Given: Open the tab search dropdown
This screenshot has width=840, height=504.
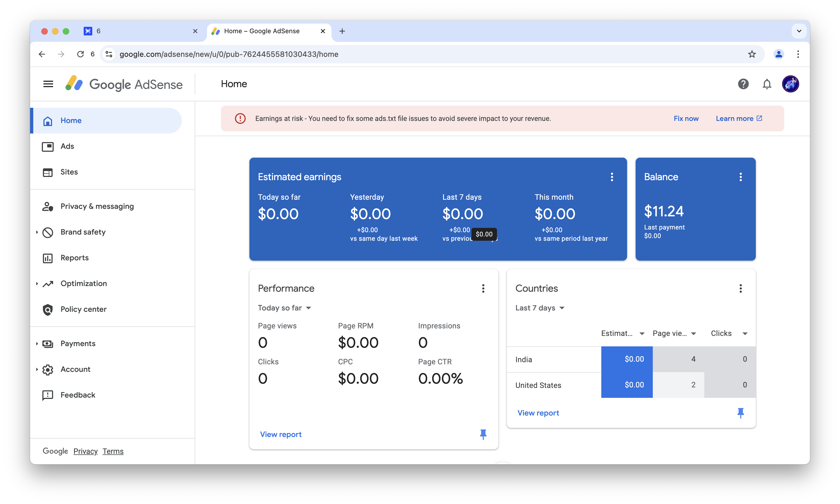Looking at the screenshot, I should tap(799, 31).
